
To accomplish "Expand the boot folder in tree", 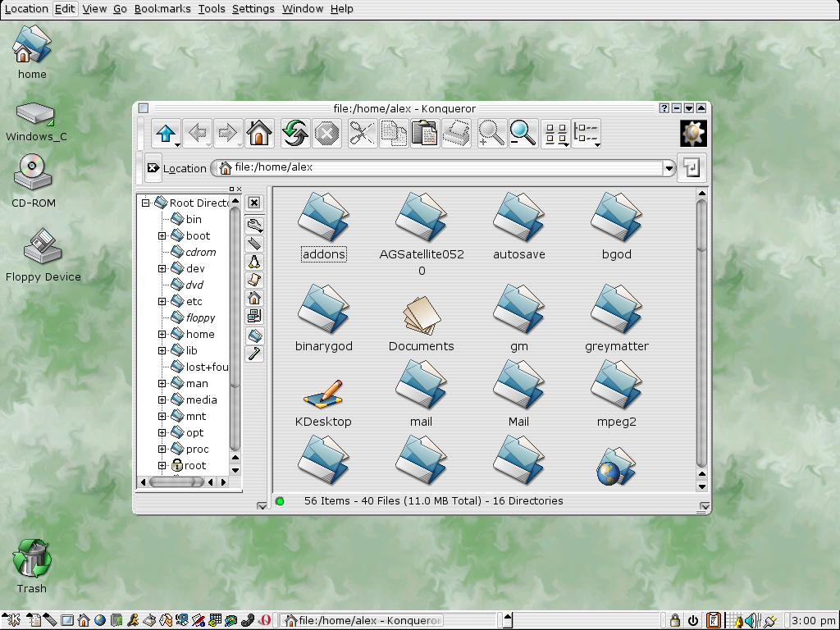I will pos(162,235).
